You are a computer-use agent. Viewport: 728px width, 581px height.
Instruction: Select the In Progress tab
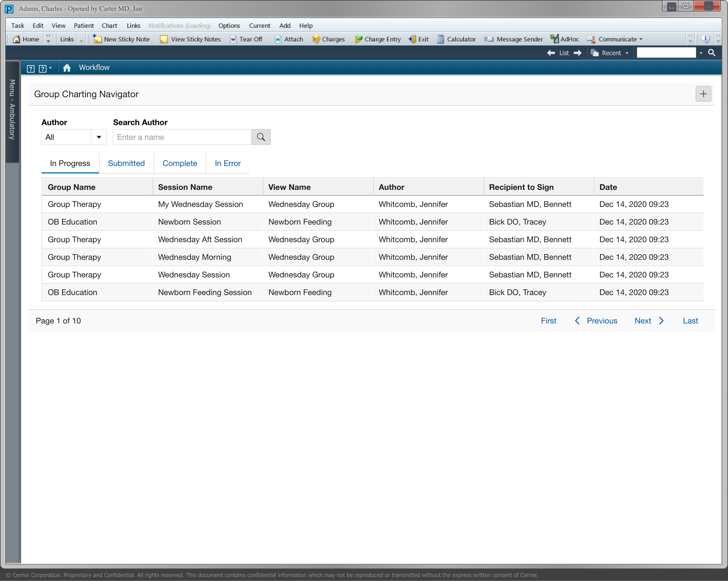[x=70, y=163]
